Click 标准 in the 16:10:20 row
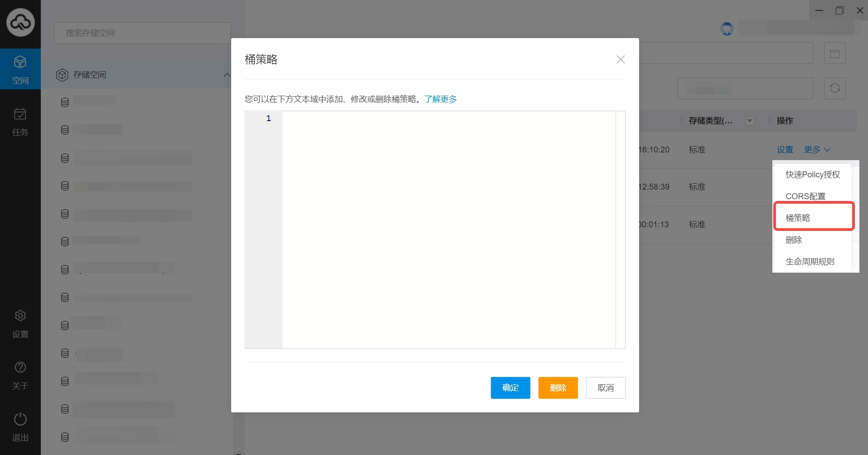868x455 pixels. pyautogui.click(x=697, y=150)
